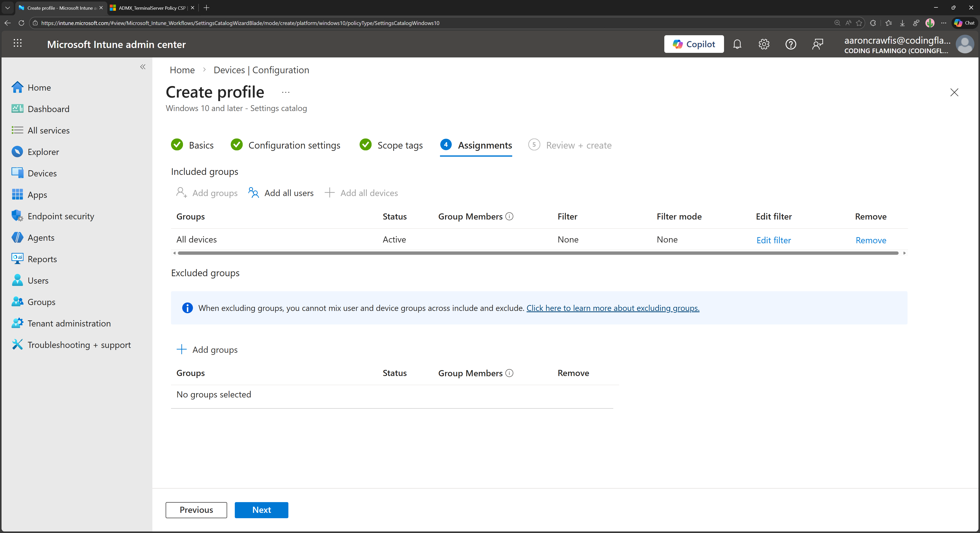Viewport: 980px width, 533px height.
Task: Open the portal settings gear
Action: pos(764,44)
